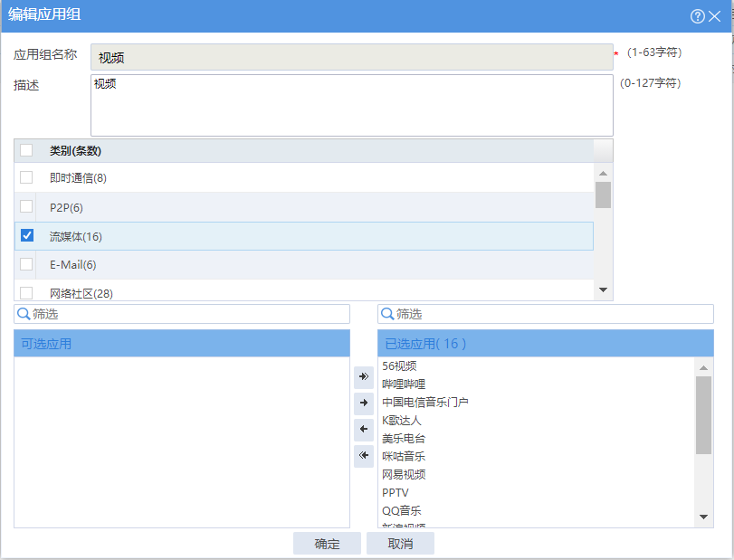Close the 编辑应用组 dialog
Image resolution: width=734 pixels, height=560 pixels.
click(714, 16)
